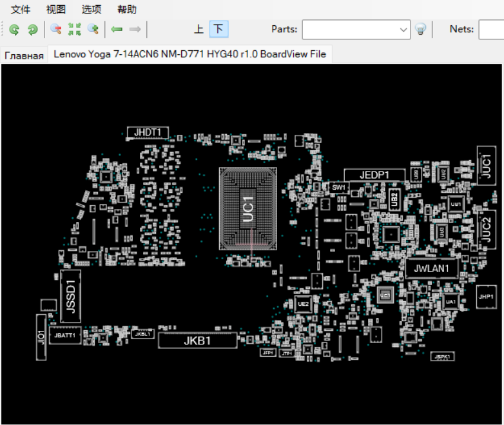Select the Lenovo Yoga BoardView File tab
The height and width of the screenshot is (425, 504).
coord(189,54)
